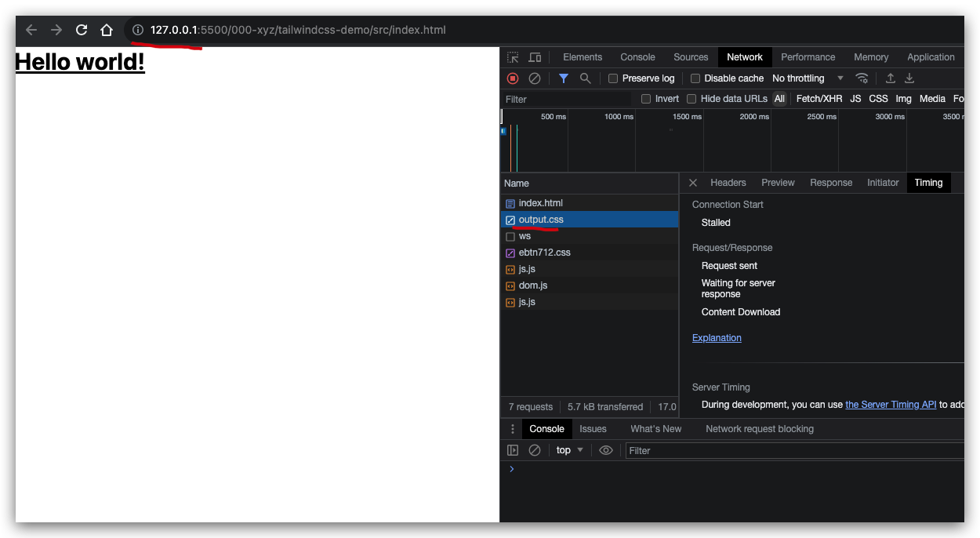980x538 pixels.
Task: Open the top JavaScript context dropdown
Action: [x=570, y=450]
